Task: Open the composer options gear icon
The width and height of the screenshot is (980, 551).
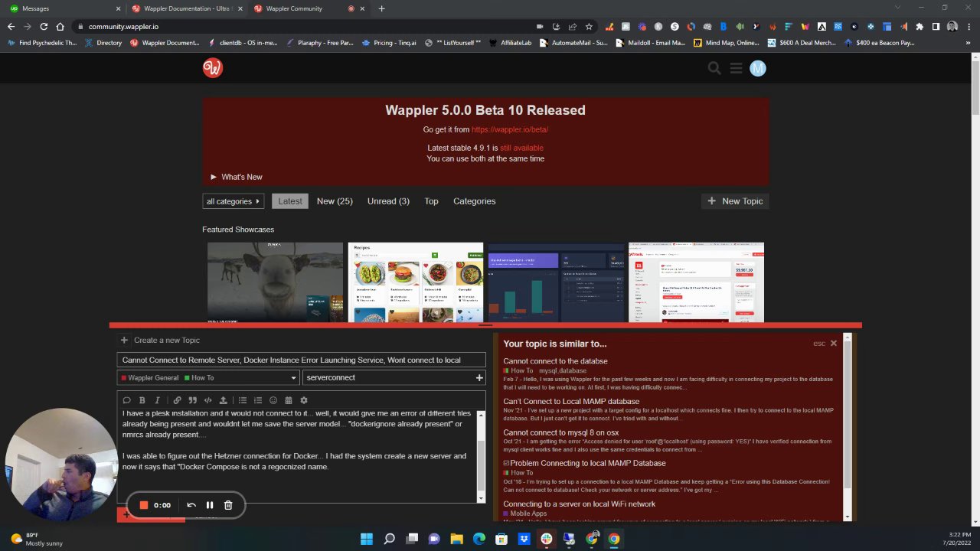Action: coord(304,400)
